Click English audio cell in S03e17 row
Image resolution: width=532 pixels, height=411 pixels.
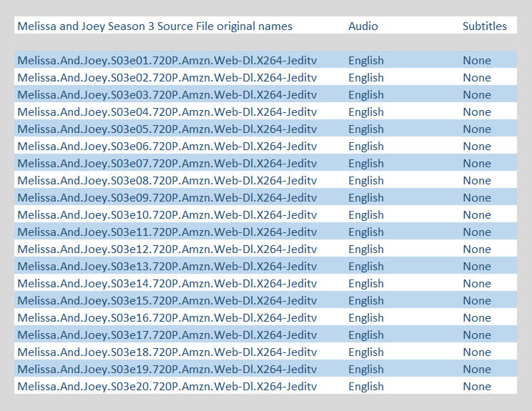(366, 335)
